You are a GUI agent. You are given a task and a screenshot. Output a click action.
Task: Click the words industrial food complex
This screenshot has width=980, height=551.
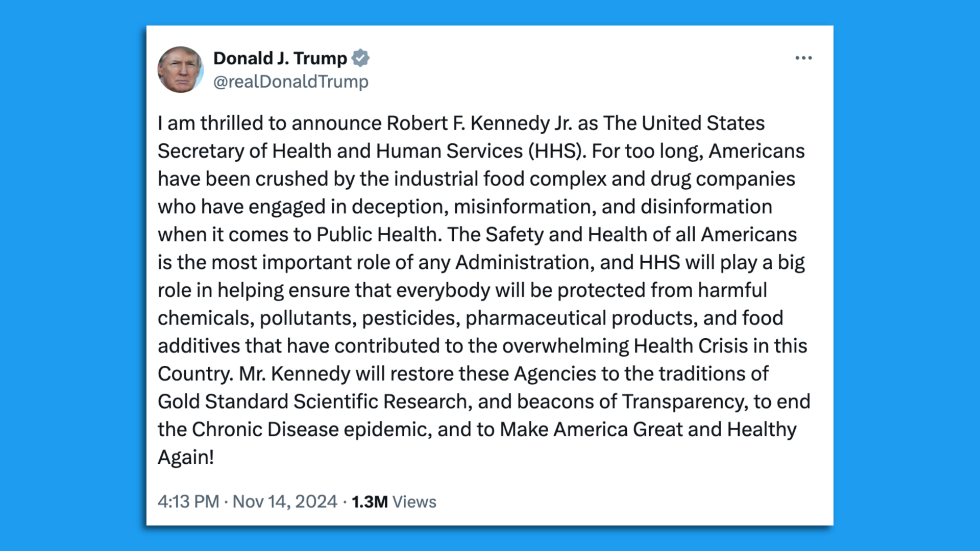click(500, 179)
